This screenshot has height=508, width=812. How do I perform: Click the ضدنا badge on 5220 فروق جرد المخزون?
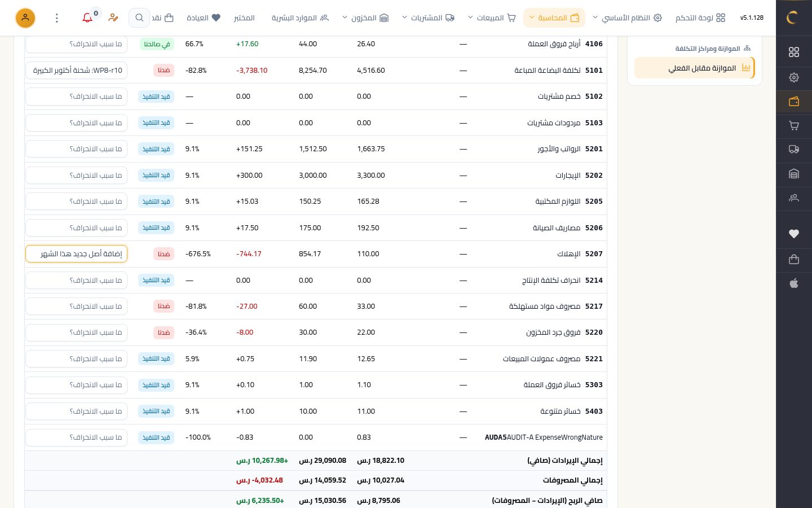164,332
